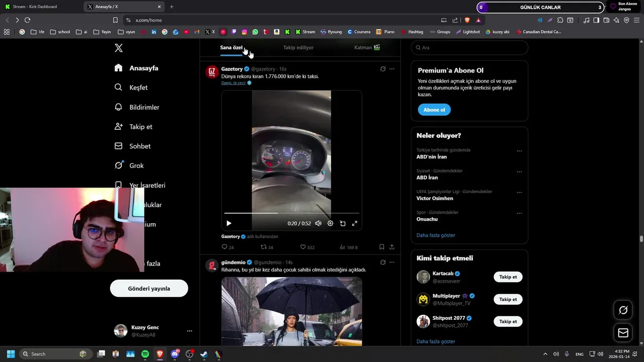Show hidden system tray icons chevron
Image resolution: width=644 pixels, height=362 pixels.
[x=545, y=354]
